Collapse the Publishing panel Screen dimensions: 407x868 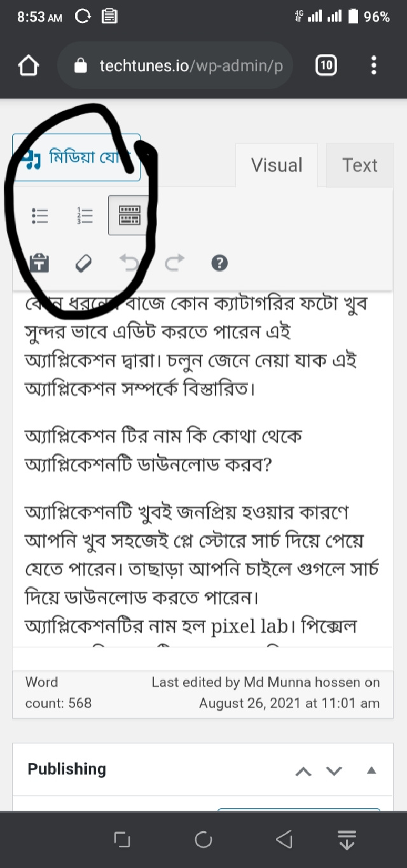point(372,770)
